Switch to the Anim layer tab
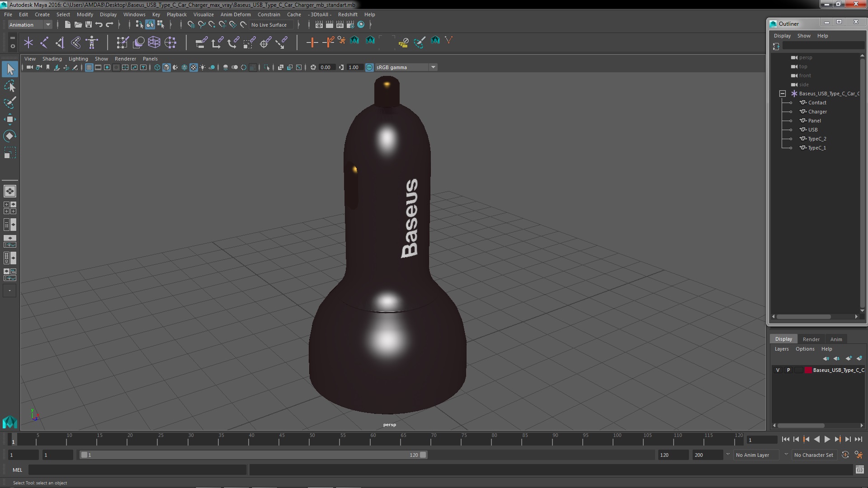The width and height of the screenshot is (868, 488). (x=836, y=339)
